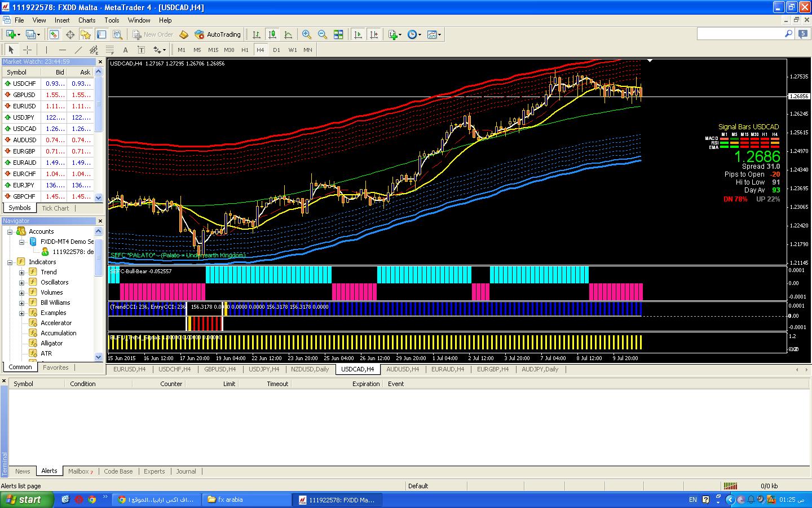
Task: Toggle the AutoTrading button
Action: 218,34
